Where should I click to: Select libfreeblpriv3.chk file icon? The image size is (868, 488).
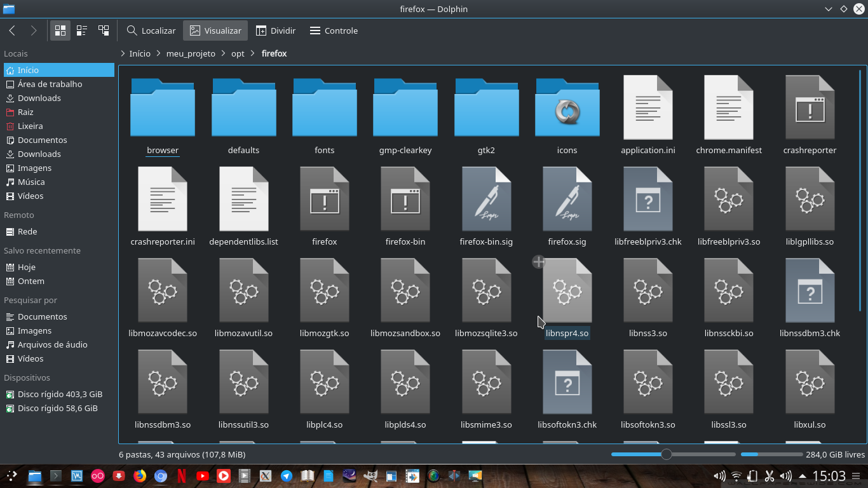pyautogui.click(x=648, y=199)
